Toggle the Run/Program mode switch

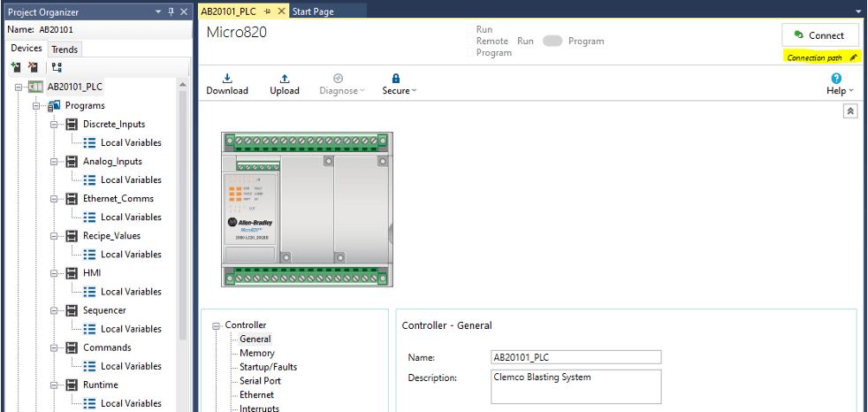click(552, 41)
